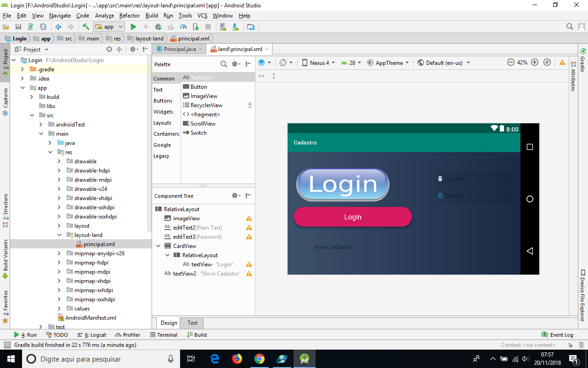This screenshot has width=588, height=368.
Task: Click the Open folder toolbar icon
Action: click(x=6, y=27)
